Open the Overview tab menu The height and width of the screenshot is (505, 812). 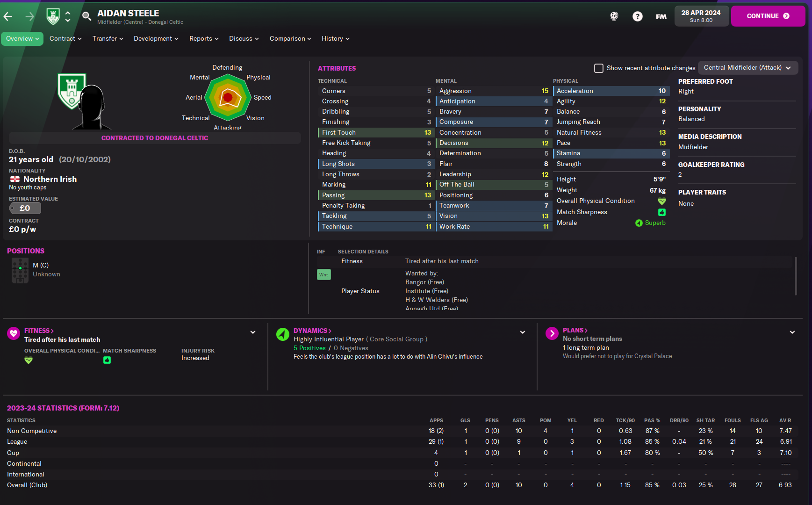point(22,39)
